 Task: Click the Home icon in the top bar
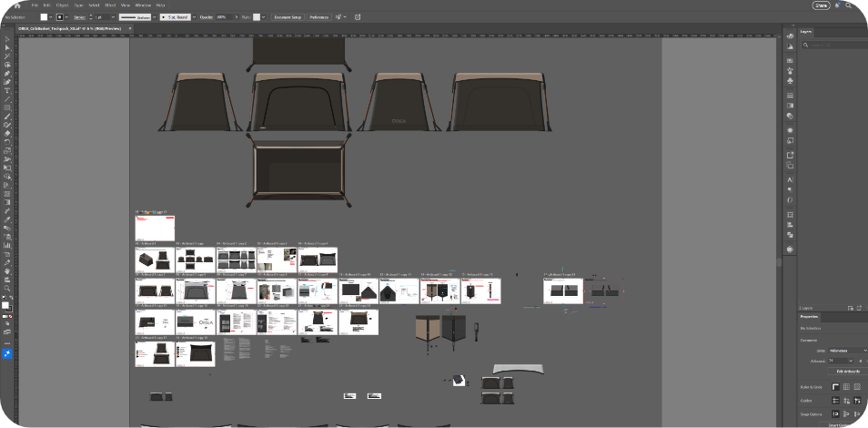[16, 5]
